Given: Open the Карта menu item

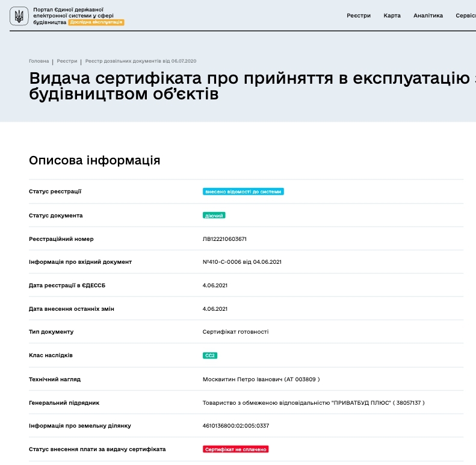Looking at the screenshot, I should [392, 16].
